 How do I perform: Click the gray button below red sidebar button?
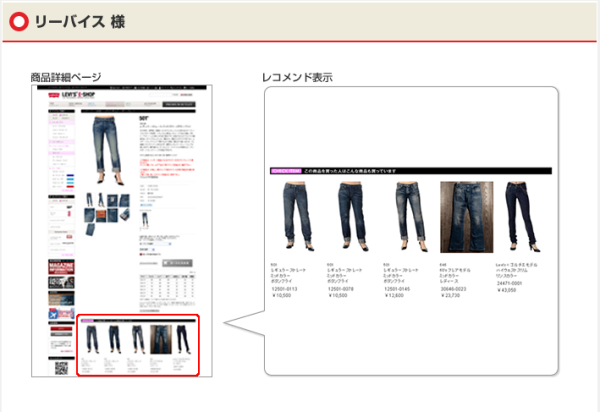tap(61, 334)
